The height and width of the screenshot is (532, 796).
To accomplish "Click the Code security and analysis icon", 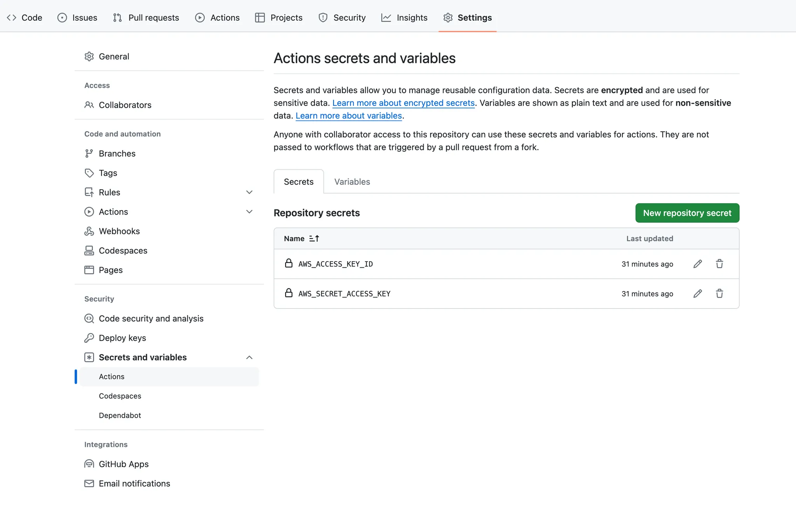I will pyautogui.click(x=89, y=319).
